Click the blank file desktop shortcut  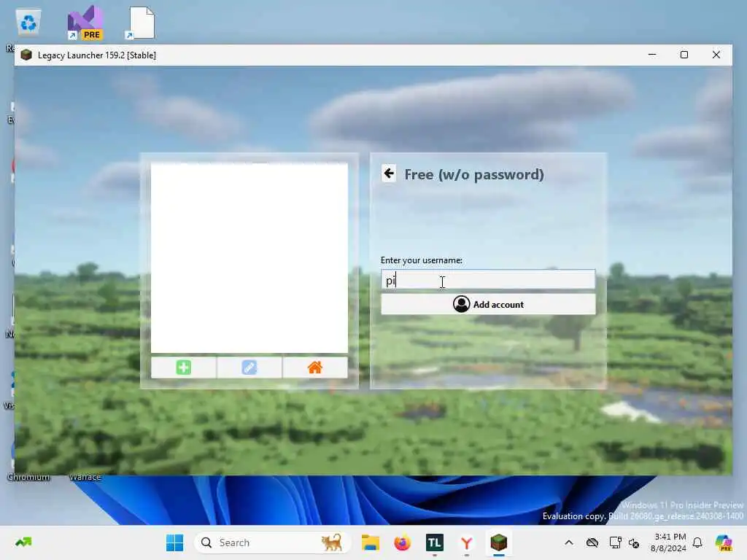click(x=141, y=23)
